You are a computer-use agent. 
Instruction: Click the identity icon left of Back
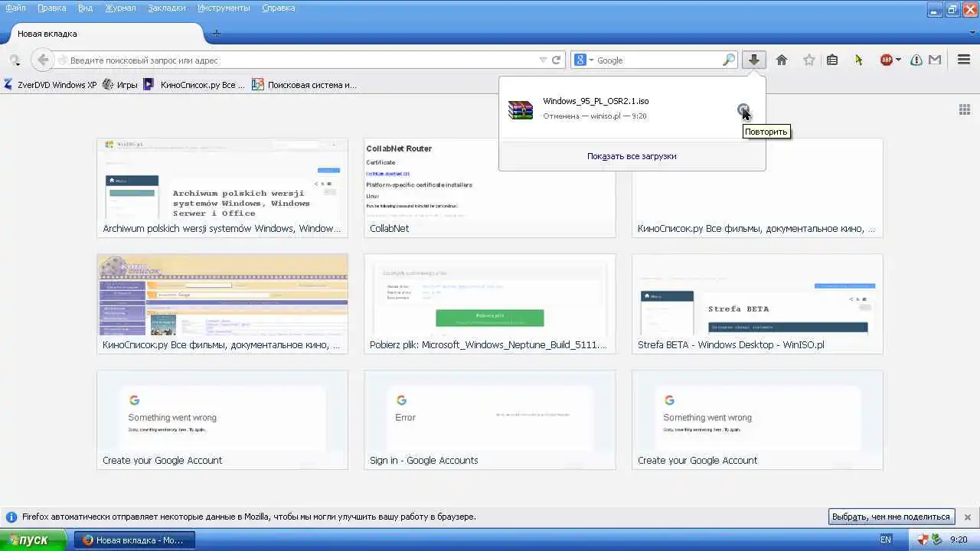15,60
